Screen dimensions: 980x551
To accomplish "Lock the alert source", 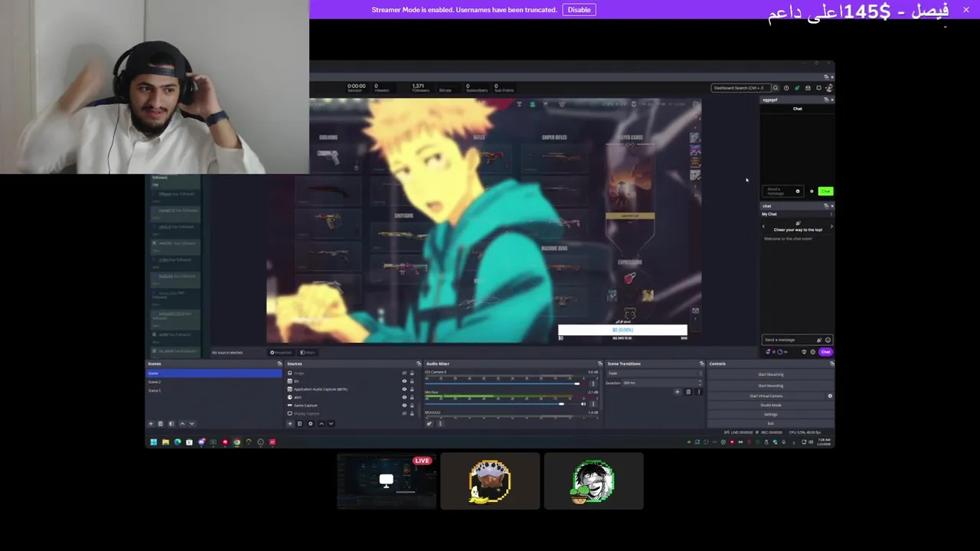I will tap(412, 397).
